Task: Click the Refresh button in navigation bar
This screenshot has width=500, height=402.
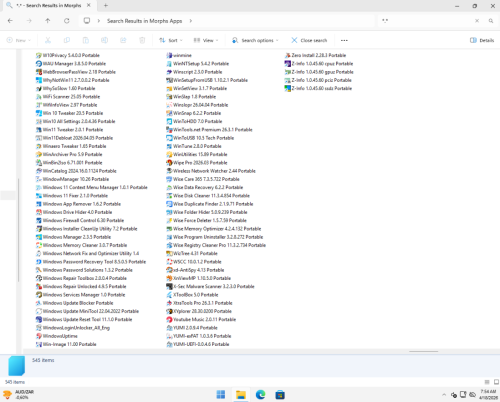Action: [67, 21]
